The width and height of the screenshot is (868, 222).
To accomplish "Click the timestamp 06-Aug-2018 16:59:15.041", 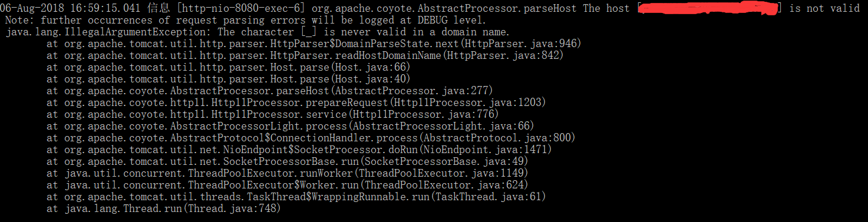I will tap(70, 8).
